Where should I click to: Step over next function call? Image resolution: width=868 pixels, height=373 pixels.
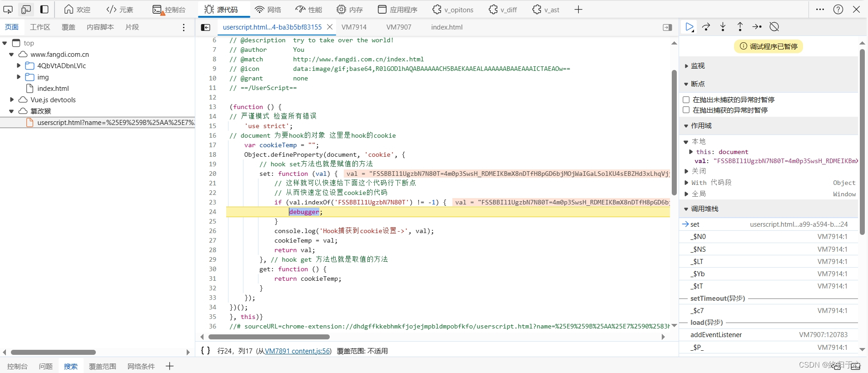coord(706,27)
